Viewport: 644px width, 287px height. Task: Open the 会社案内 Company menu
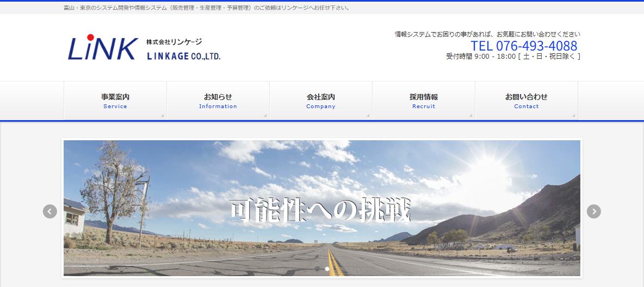[x=321, y=101]
